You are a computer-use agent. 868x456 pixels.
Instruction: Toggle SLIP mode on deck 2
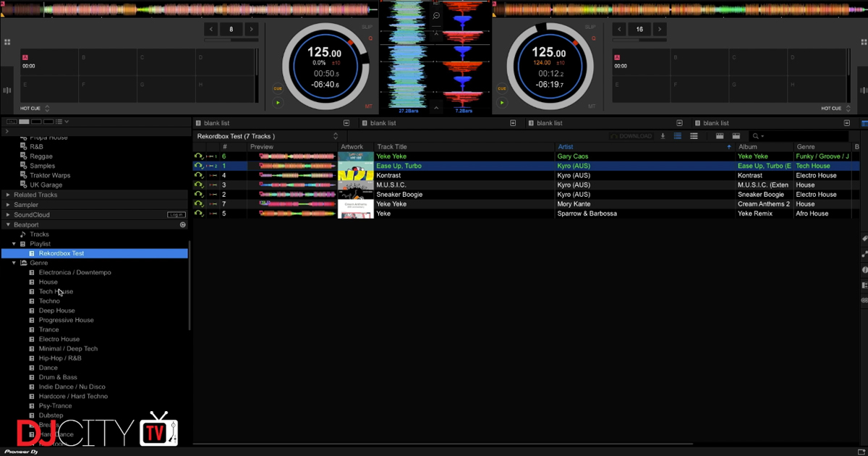click(x=591, y=27)
